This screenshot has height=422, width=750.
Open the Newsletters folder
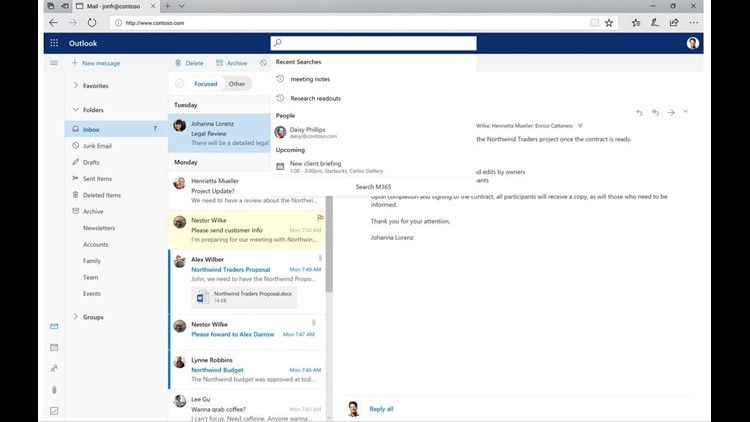(99, 228)
